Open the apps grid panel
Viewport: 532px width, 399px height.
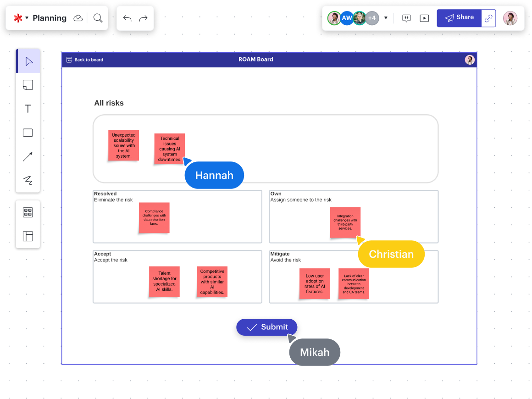[28, 212]
